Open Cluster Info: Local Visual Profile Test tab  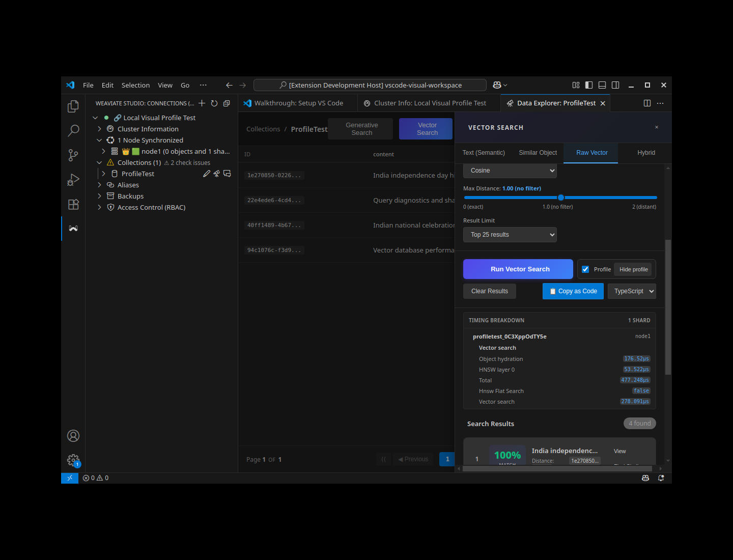tap(429, 103)
